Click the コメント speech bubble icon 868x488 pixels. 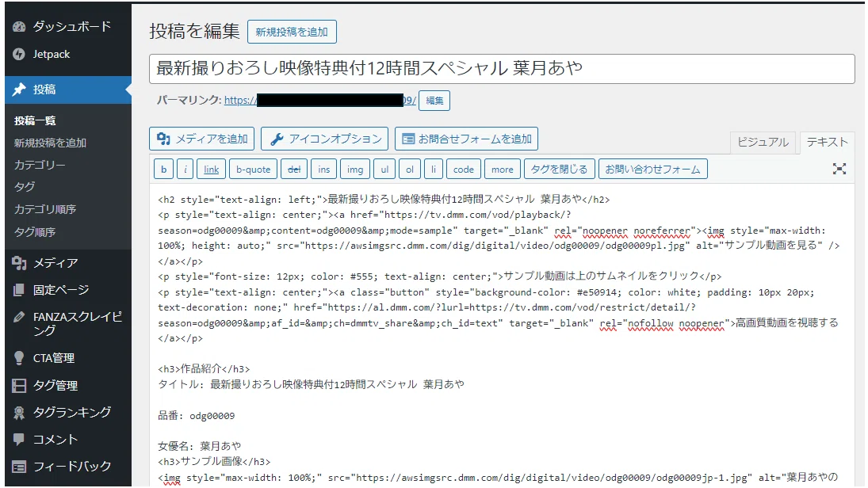click(19, 440)
